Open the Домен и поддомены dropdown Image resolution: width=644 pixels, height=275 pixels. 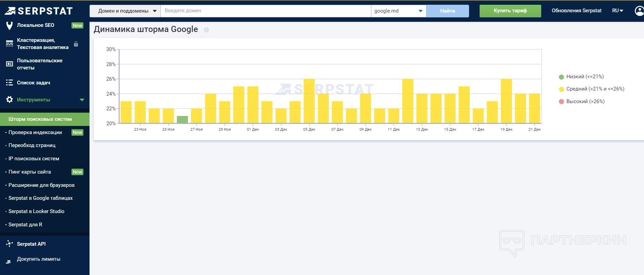(125, 11)
